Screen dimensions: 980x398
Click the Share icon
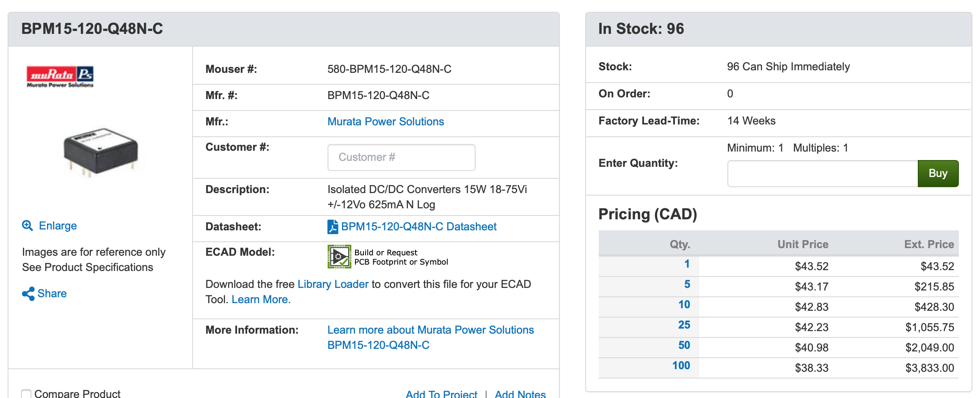coord(28,293)
